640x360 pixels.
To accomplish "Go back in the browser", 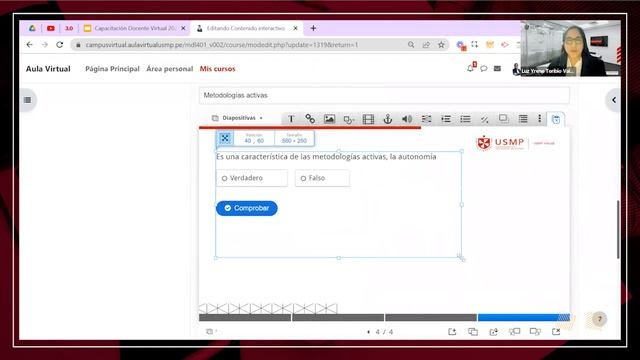I will click(x=29, y=44).
